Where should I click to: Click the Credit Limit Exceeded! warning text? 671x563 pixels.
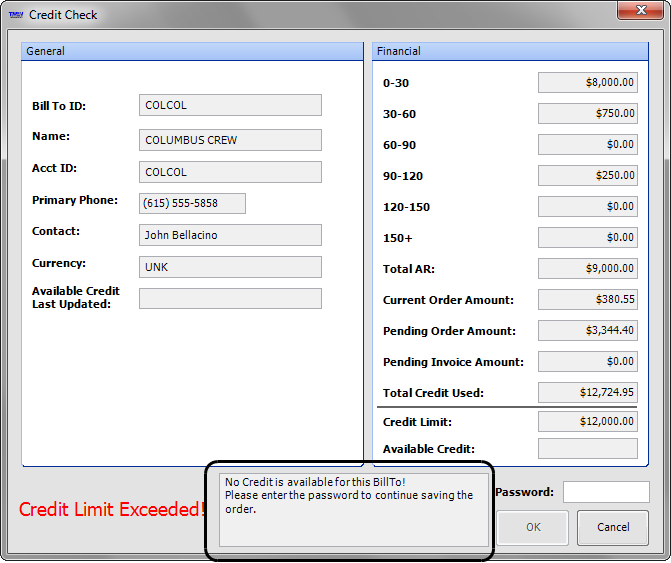point(112,510)
